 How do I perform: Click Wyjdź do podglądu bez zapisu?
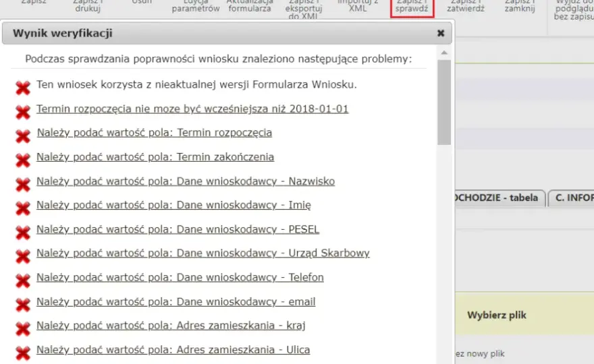point(574,10)
